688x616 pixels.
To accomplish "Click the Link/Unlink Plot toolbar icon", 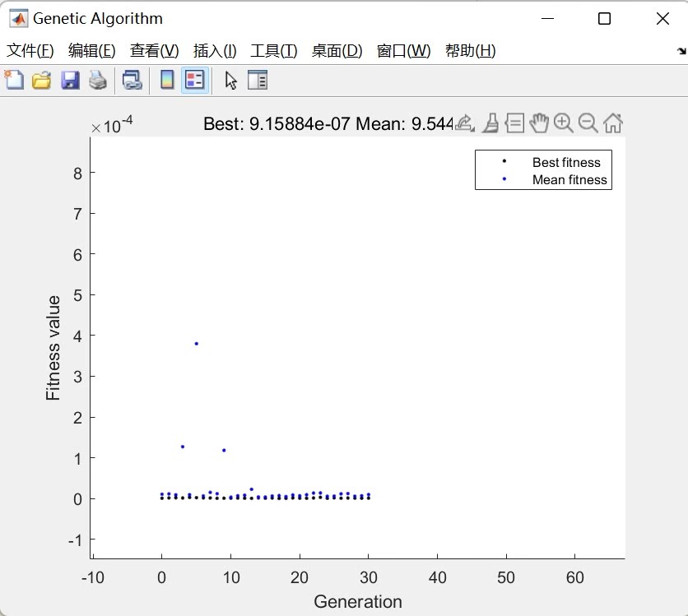I will click(x=132, y=81).
